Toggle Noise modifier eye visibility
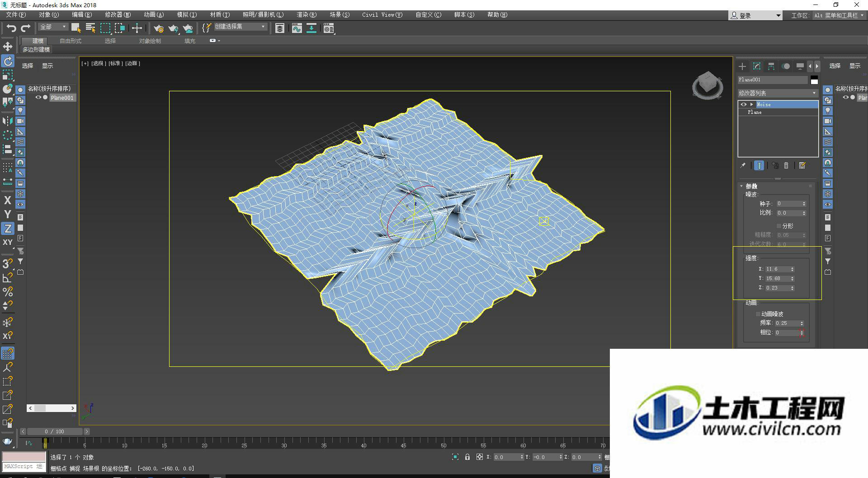Screen dimensions: 868x478 pyautogui.click(x=744, y=104)
